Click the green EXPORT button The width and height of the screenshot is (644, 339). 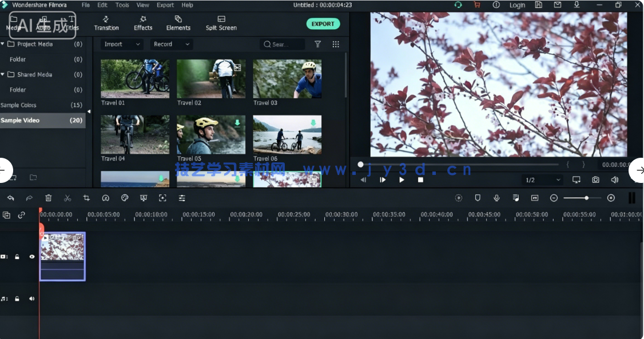323,23
